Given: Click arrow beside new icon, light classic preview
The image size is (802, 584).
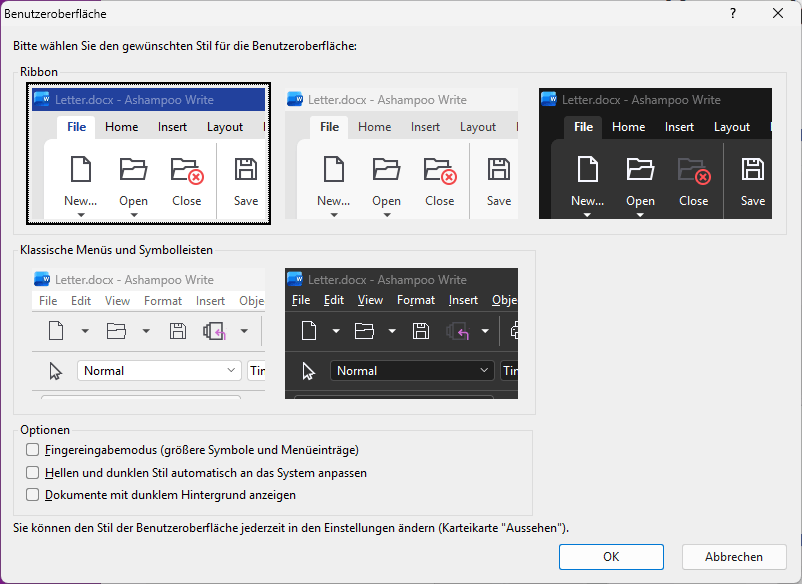Looking at the screenshot, I should click(85, 331).
